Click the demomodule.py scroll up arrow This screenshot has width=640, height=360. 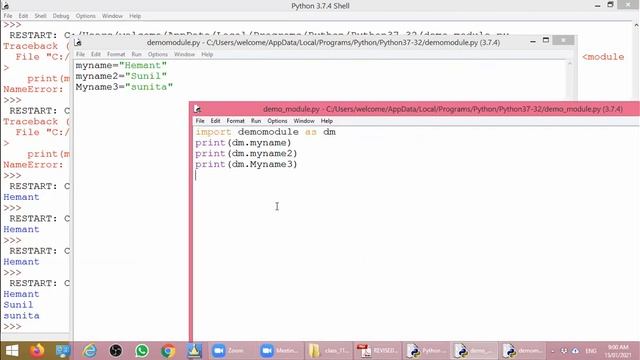coord(570,64)
